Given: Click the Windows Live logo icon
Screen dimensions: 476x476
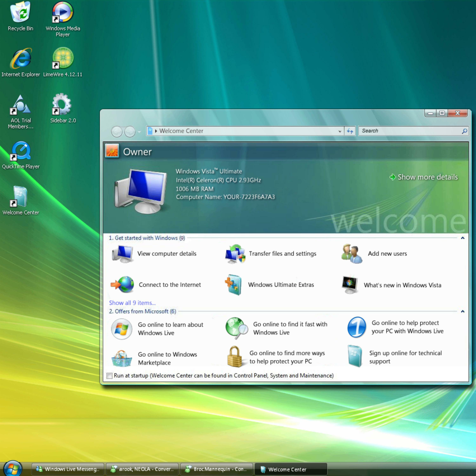Looking at the screenshot, I should (x=122, y=329).
